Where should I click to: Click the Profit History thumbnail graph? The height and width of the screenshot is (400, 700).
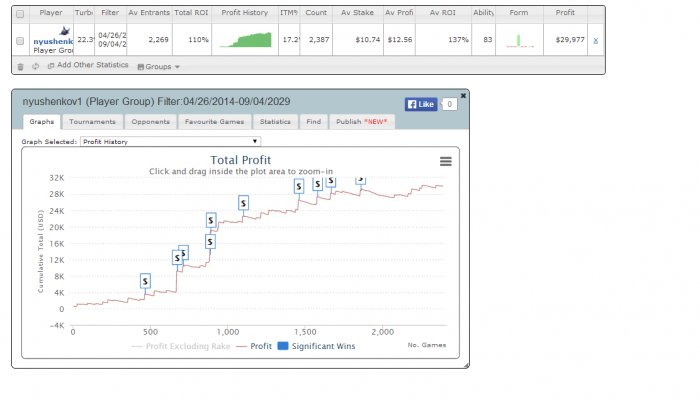(x=246, y=39)
